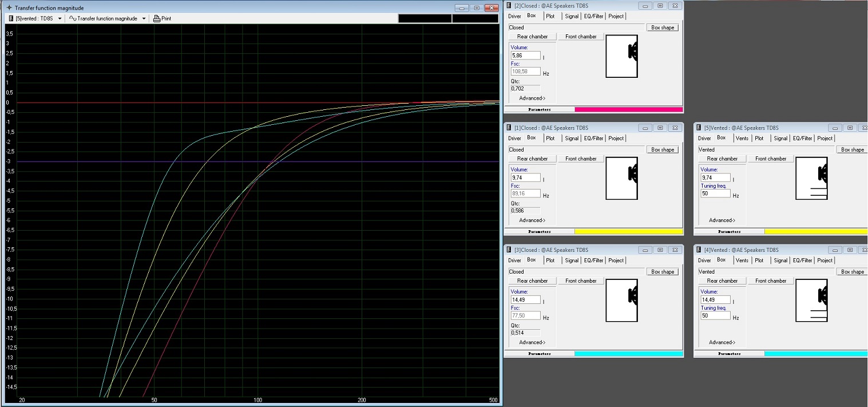This screenshot has height=407, width=868.
Task: Open Plot tab in [2]Closed window
Action: point(550,16)
